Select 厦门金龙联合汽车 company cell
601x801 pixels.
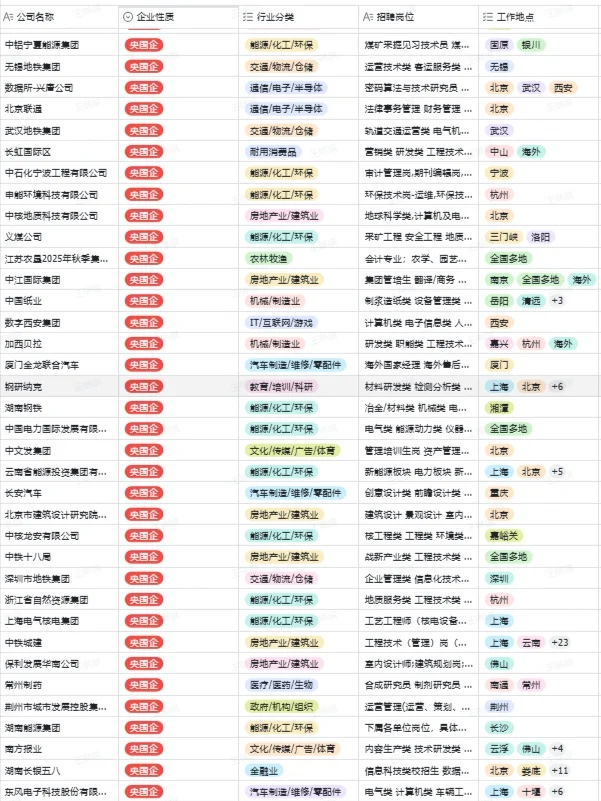pos(59,365)
